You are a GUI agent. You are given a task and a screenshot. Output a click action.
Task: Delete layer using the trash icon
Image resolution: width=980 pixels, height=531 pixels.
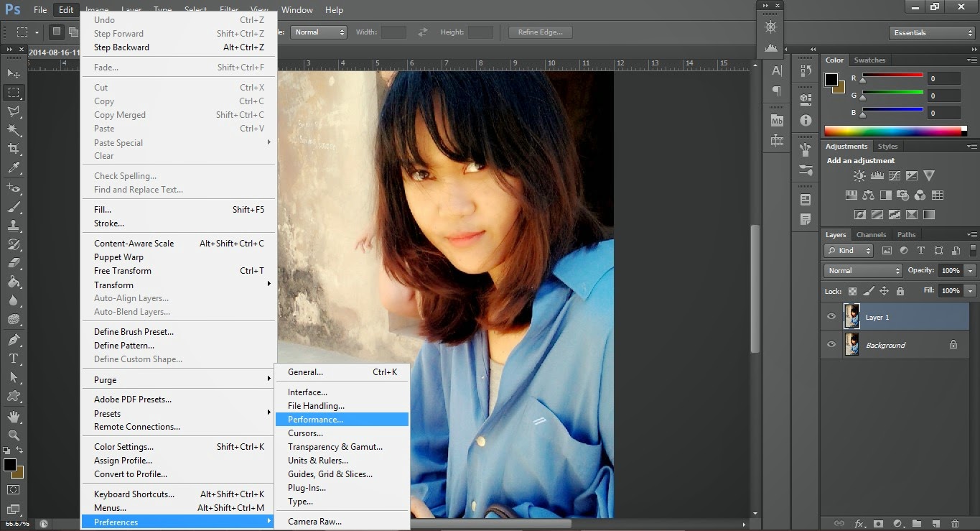click(x=955, y=524)
